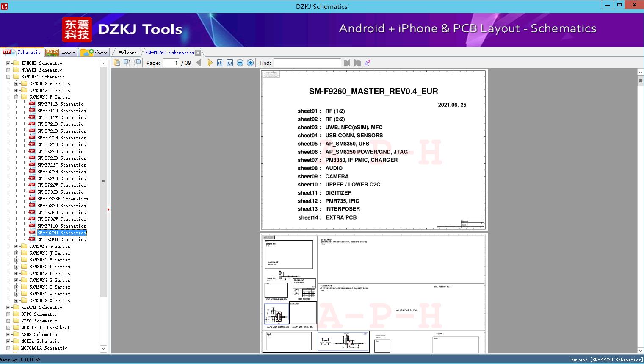Click the PDF icon beside SM-F936U Schematics
Viewport: 644px width, 364px height.
tap(32, 212)
